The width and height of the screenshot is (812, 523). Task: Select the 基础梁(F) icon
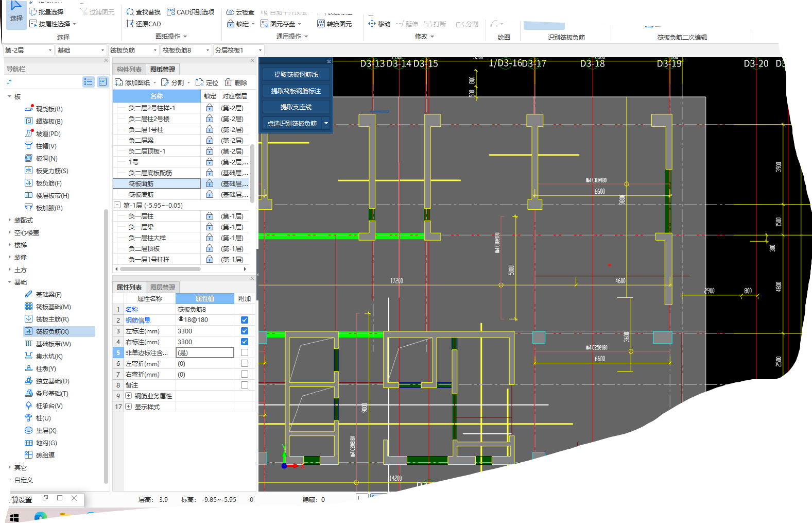28,294
